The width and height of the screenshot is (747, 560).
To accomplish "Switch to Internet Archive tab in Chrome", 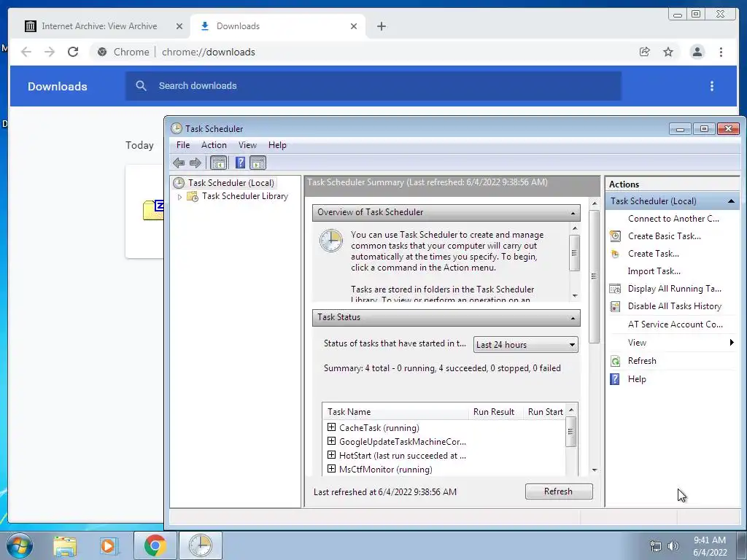I will click(99, 26).
